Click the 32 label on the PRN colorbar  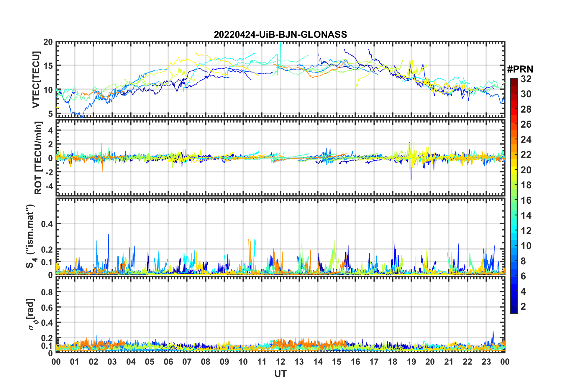tap(526, 79)
